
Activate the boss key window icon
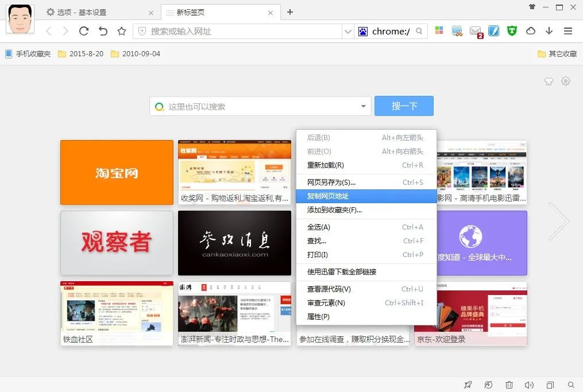coord(550,385)
